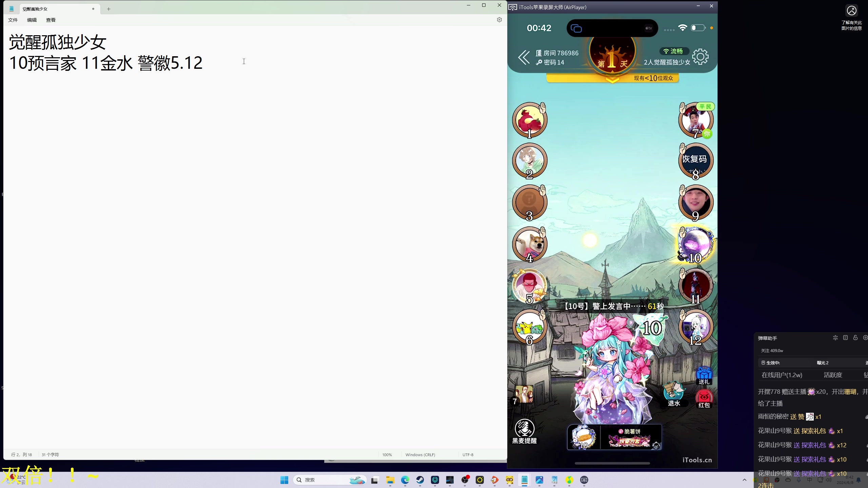Open the 文件 menu in Notepad
The image size is (868, 488).
13,20
